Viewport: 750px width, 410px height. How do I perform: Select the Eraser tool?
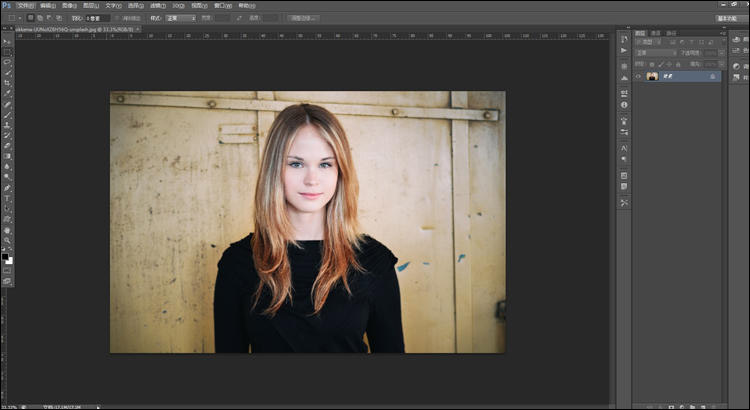coord(7,145)
